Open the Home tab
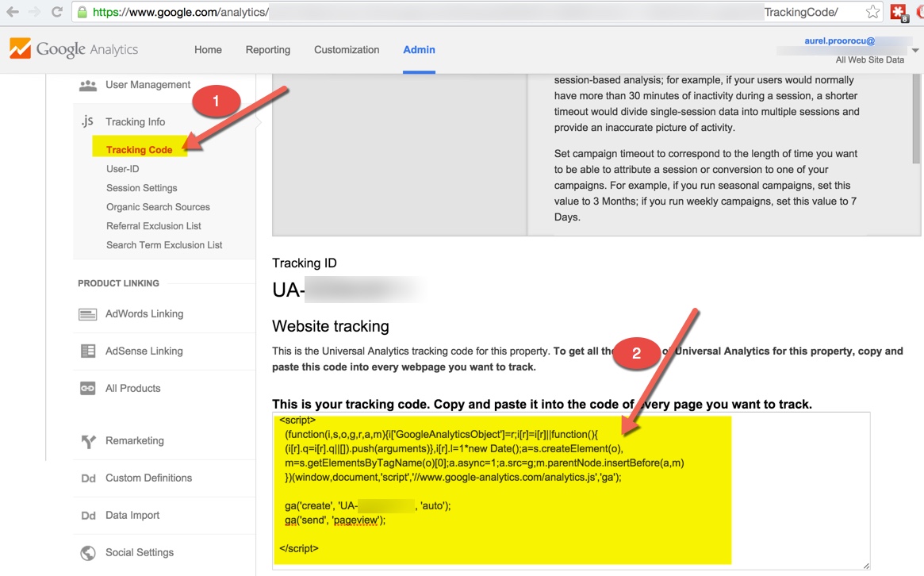The height and width of the screenshot is (576, 924). pos(208,49)
